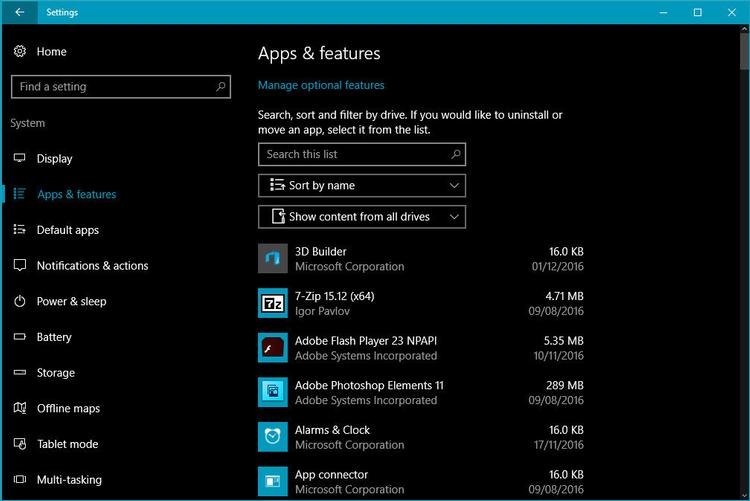Select Alarms & Clock app name
The image size is (750, 501).
(332, 430)
